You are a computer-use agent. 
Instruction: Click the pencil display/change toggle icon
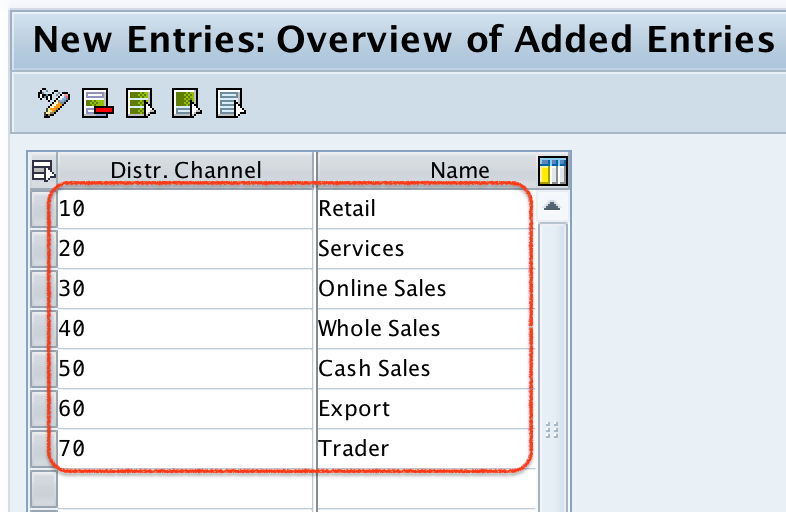pyautogui.click(x=54, y=103)
